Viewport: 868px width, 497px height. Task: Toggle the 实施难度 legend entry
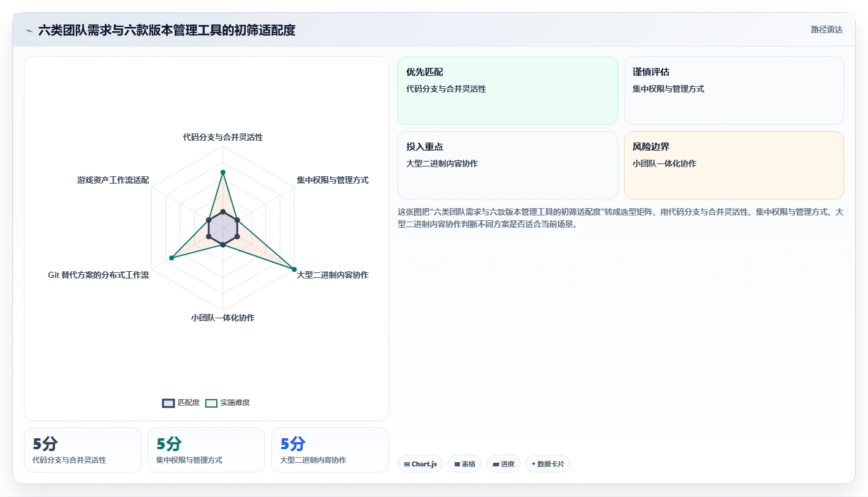(x=227, y=403)
